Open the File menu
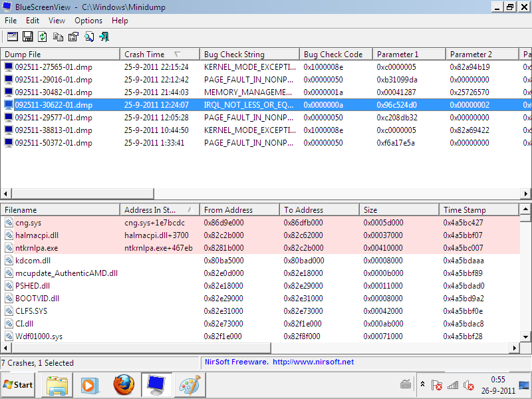Viewport: 532px width, 399px height. (x=11, y=21)
